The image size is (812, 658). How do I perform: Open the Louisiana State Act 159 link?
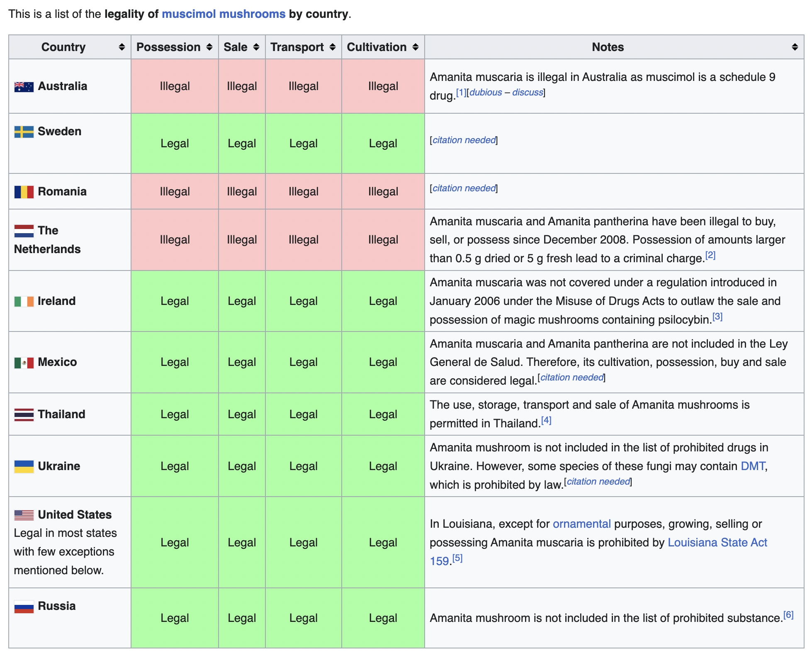717,543
